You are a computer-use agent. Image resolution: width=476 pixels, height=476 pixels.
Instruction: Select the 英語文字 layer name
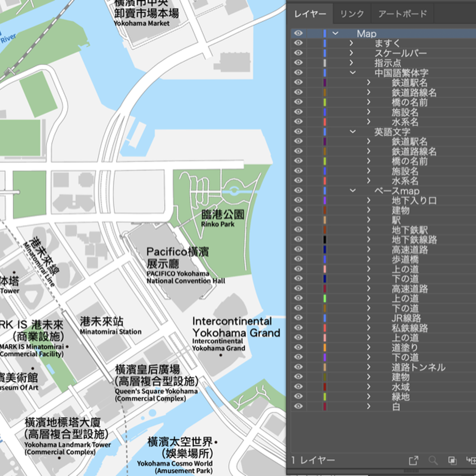[x=392, y=131]
